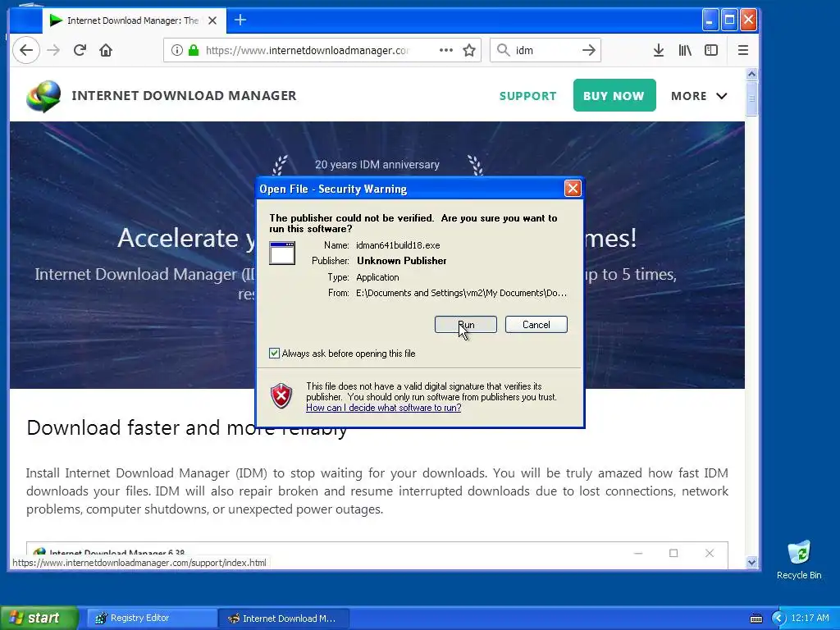Viewport: 840px width, 630px height.
Task: Switch to Internet Download Manager taskbar item
Action: coord(284,619)
